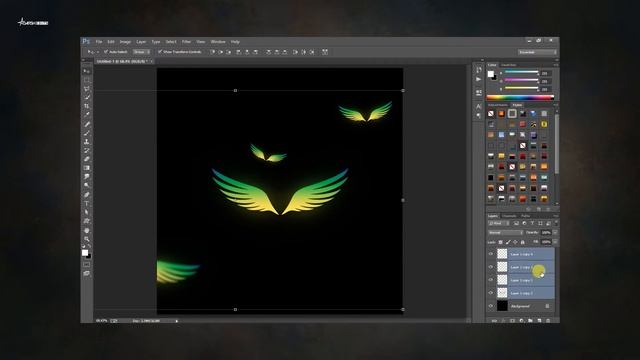Open the collapsed Character panel icon
The height and width of the screenshot is (360, 640).
[478, 107]
